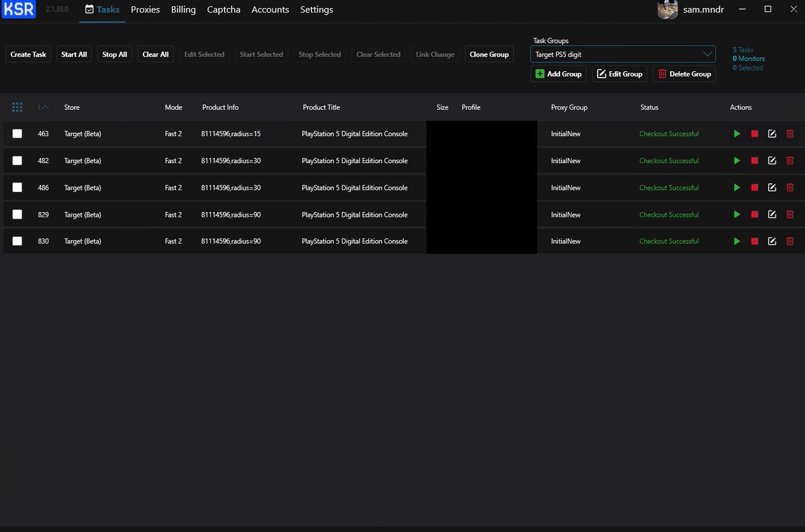Switch to the Accounts tab
This screenshot has height=532, width=805.
[270, 9]
